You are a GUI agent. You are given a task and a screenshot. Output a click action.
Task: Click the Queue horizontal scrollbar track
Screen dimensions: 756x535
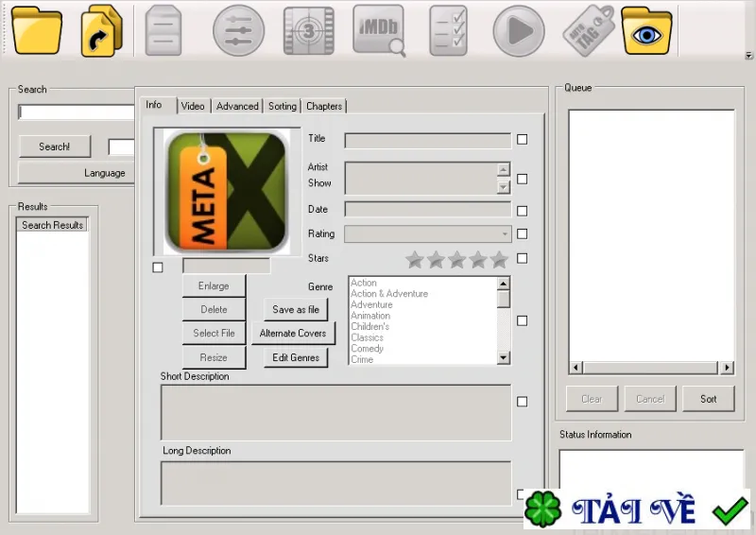[651, 368]
